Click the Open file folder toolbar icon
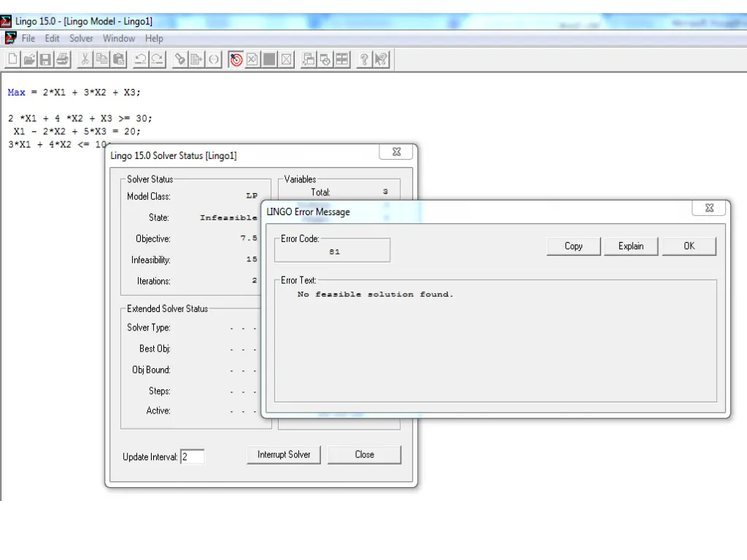This screenshot has height=560, width=747. pos(29,60)
